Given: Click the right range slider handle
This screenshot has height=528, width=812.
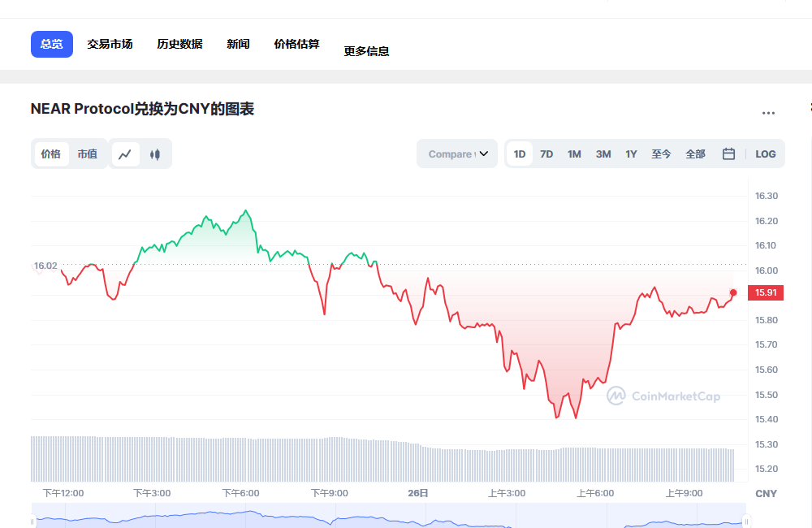Looking at the screenshot, I should (747, 522).
